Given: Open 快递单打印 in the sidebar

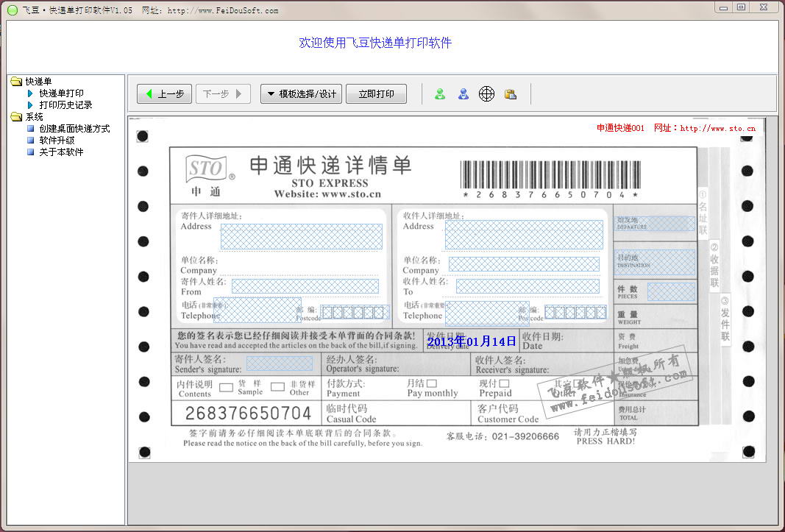Looking at the screenshot, I should point(62,93).
